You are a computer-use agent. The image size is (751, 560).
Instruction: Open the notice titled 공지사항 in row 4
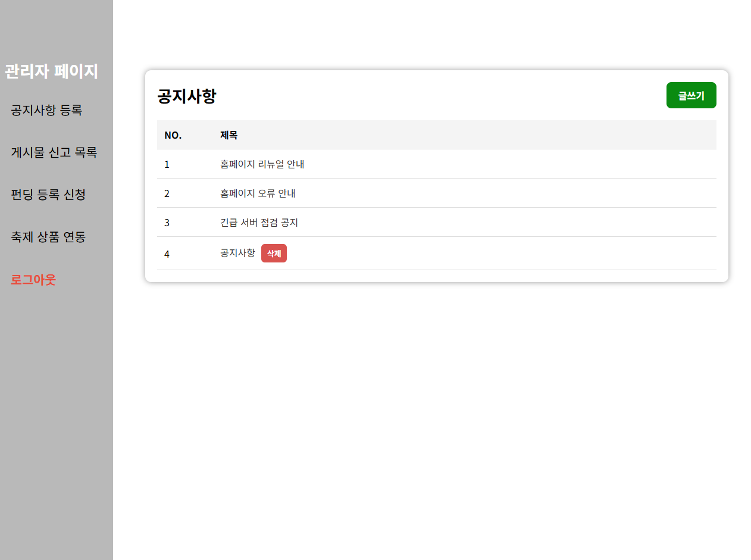tap(237, 254)
